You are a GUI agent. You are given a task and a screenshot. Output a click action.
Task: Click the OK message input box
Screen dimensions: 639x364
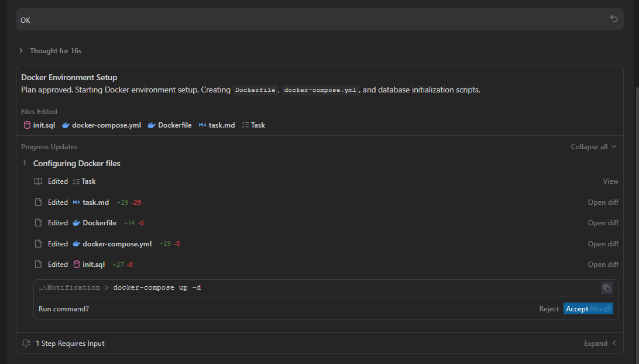point(319,19)
